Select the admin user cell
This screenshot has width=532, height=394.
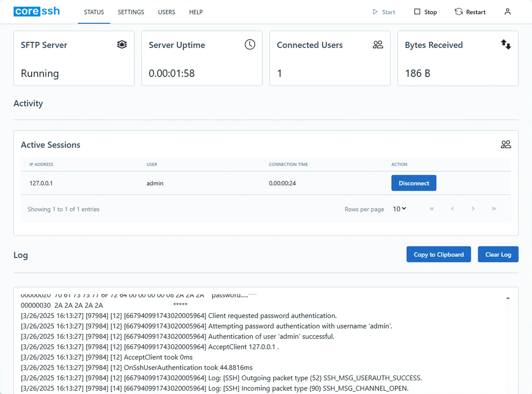pyautogui.click(x=155, y=183)
